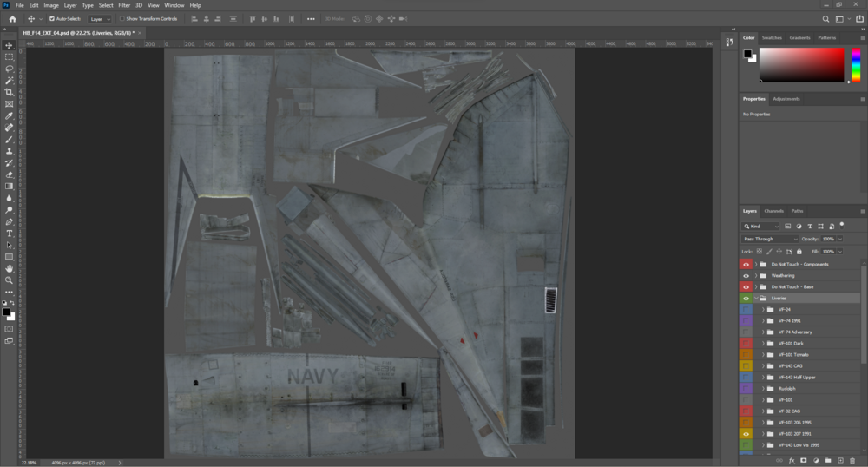The image size is (868, 467).
Task: Pick the Eyedropper tool
Action: [10, 115]
